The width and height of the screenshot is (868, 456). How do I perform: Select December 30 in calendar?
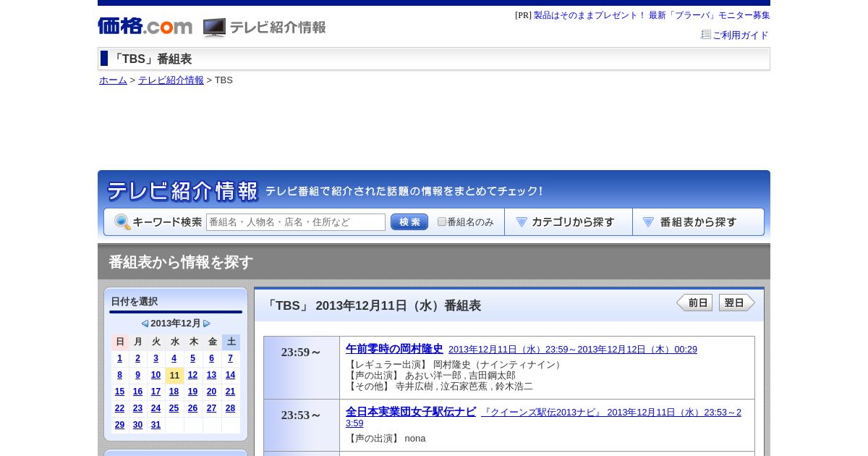click(x=137, y=425)
